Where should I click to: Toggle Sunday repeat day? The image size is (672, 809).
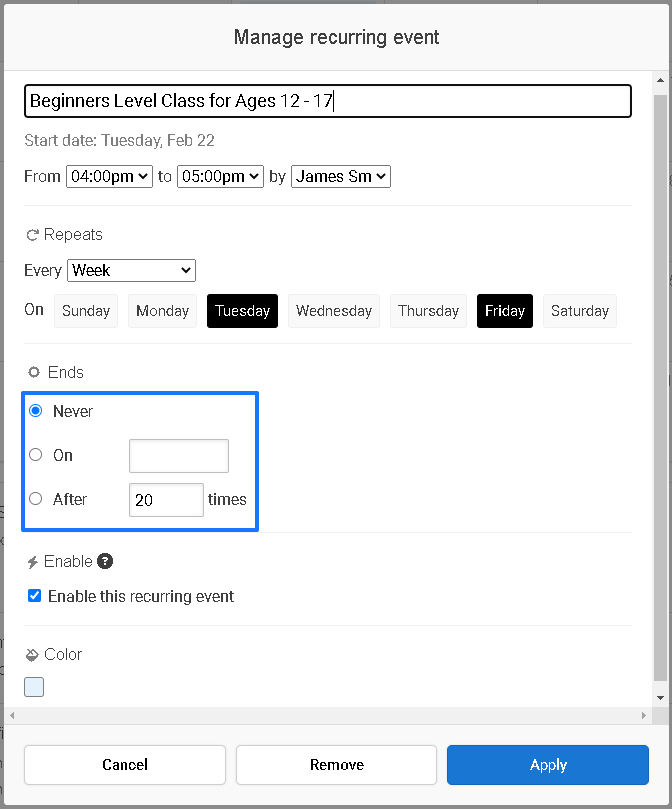coord(86,311)
